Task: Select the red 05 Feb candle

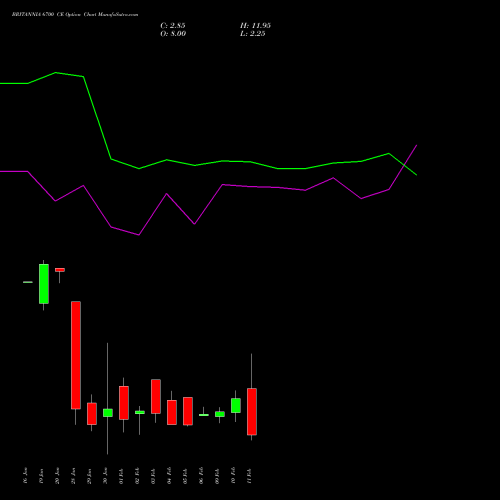Action: click(x=188, y=411)
